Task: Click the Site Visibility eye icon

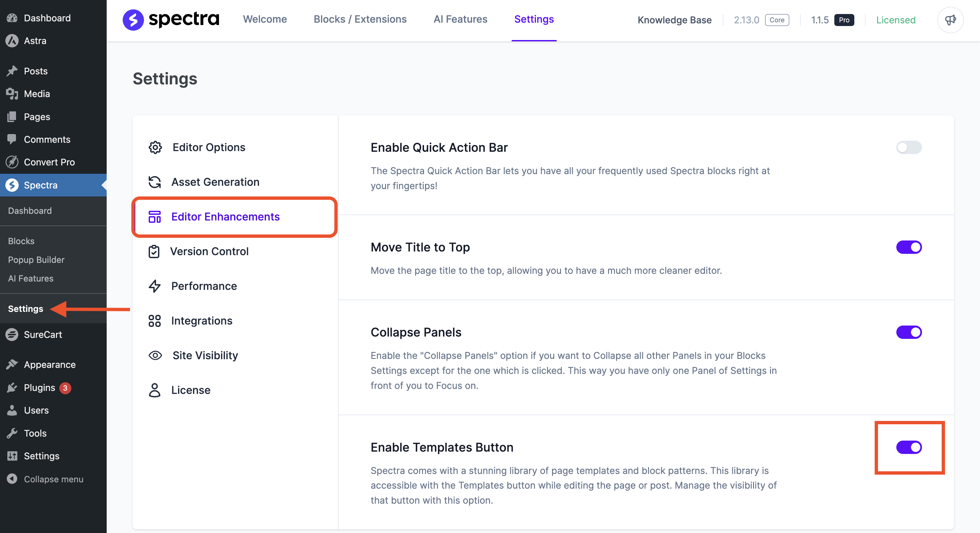Action: point(155,355)
